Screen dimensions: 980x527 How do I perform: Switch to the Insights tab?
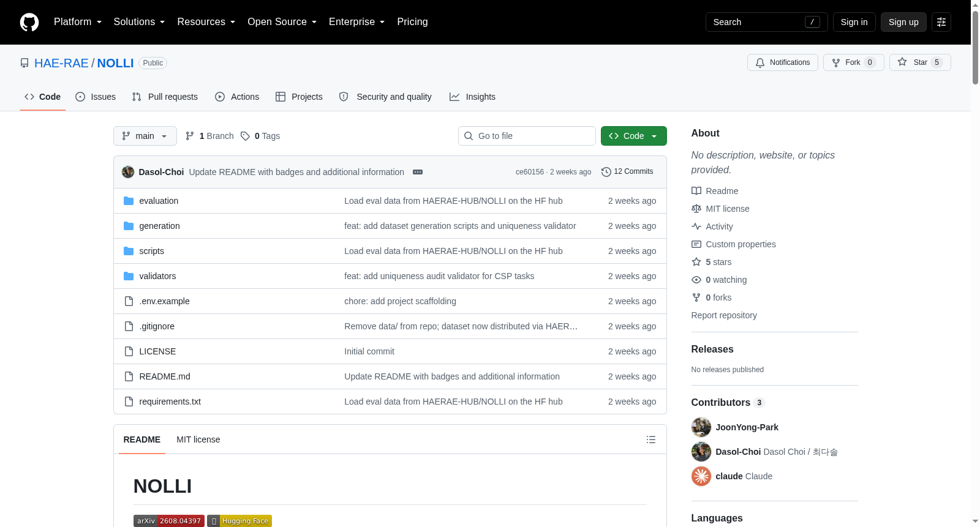coord(472,97)
